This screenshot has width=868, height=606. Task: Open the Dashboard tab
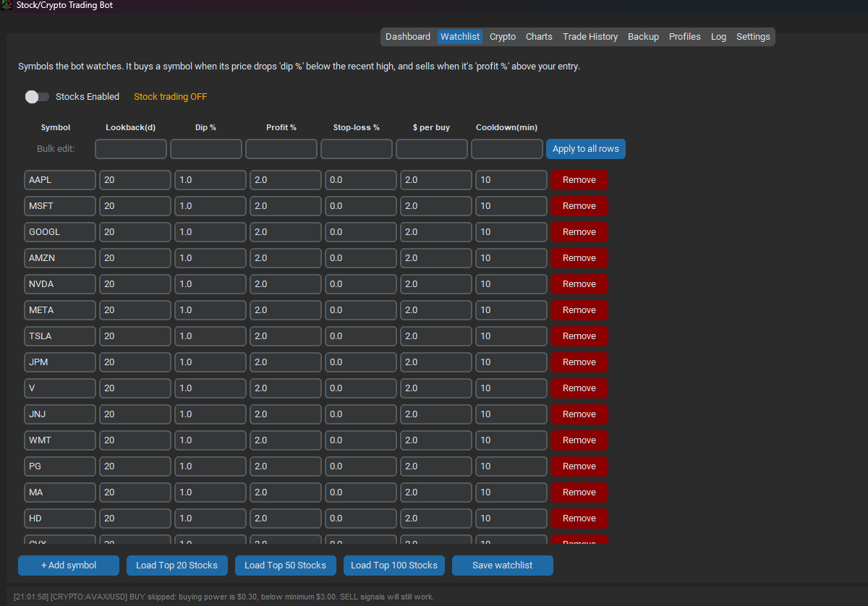pos(408,37)
